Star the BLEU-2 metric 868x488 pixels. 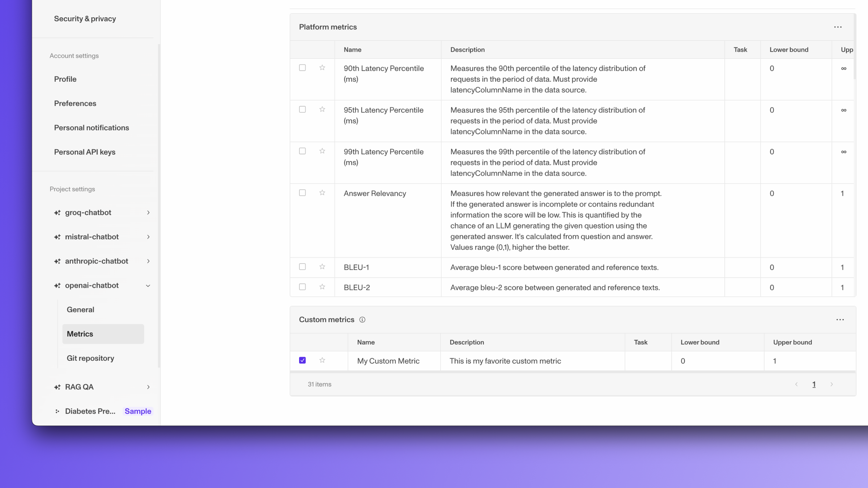pyautogui.click(x=322, y=287)
